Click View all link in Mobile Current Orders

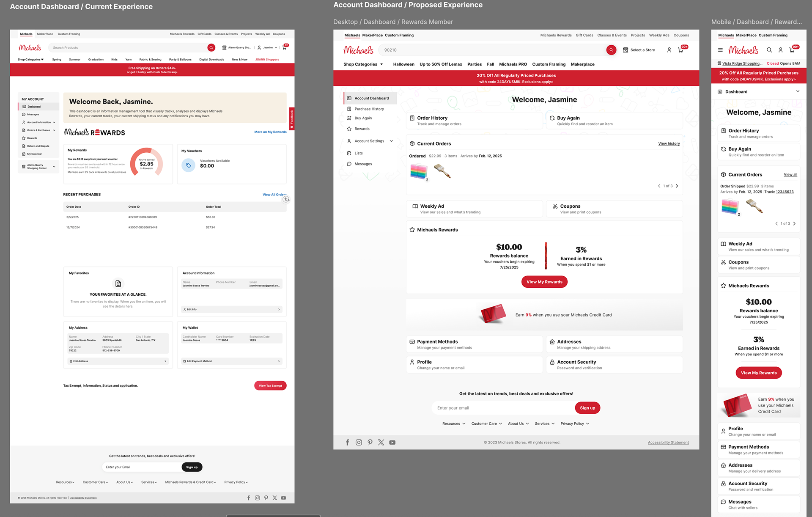790,175
